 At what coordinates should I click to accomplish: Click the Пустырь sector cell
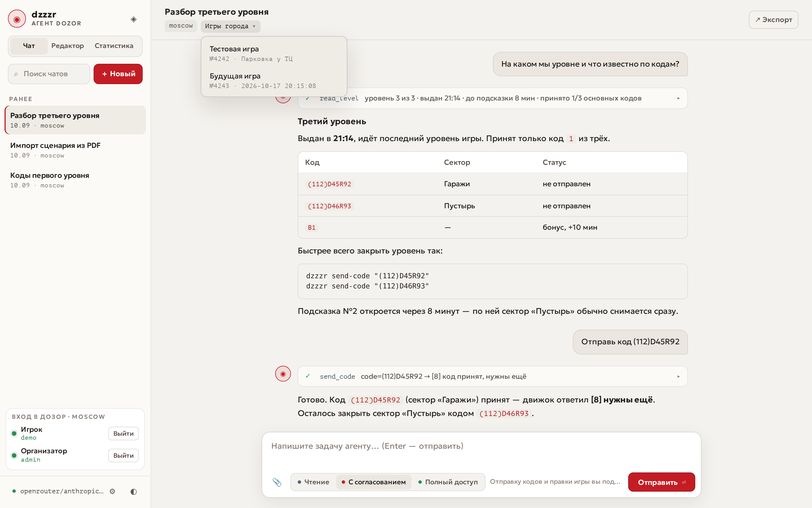point(459,206)
